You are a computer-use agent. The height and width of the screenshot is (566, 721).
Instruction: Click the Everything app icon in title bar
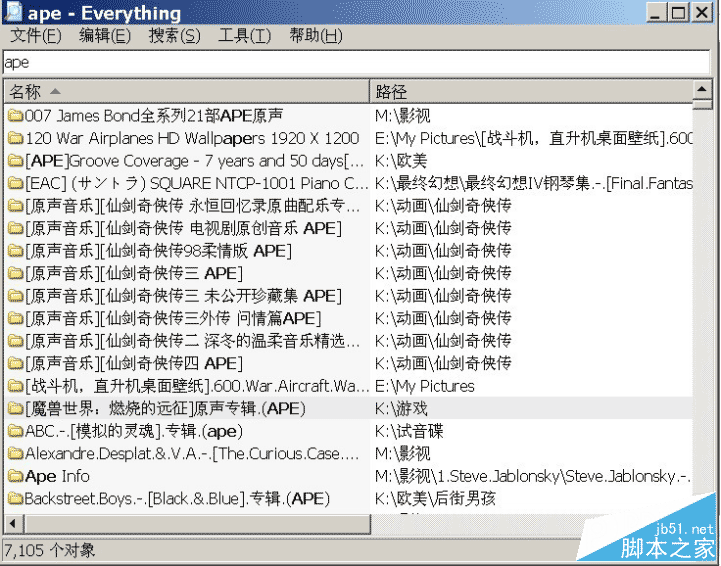click(x=14, y=12)
